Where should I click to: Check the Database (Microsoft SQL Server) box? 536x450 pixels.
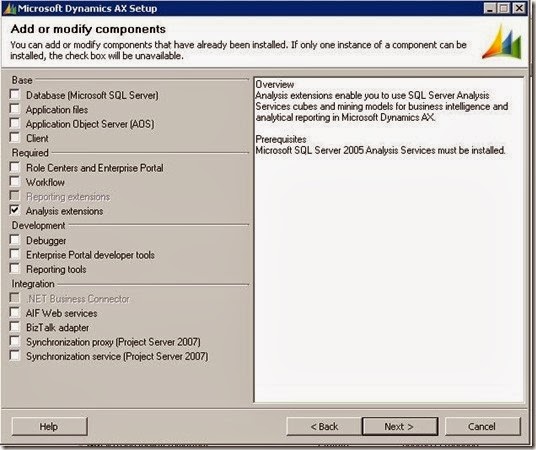tap(15, 95)
